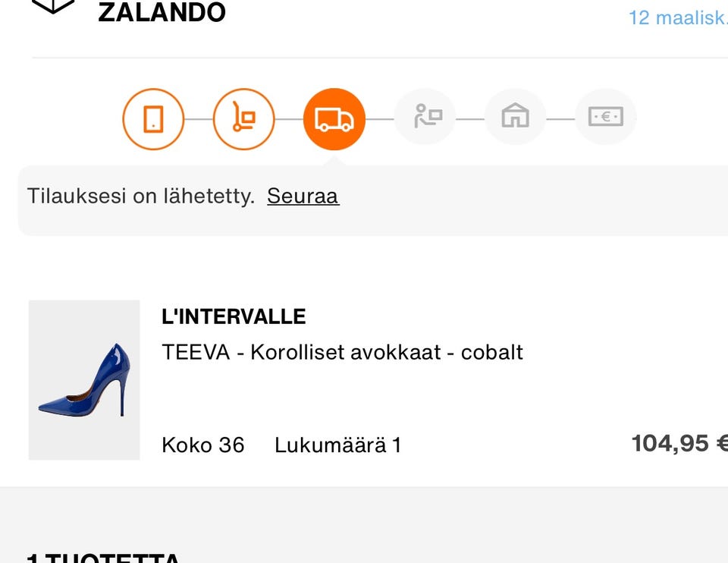This screenshot has width=728, height=563.
Task: Expand the Koko 36 size detail
Action: point(202,445)
